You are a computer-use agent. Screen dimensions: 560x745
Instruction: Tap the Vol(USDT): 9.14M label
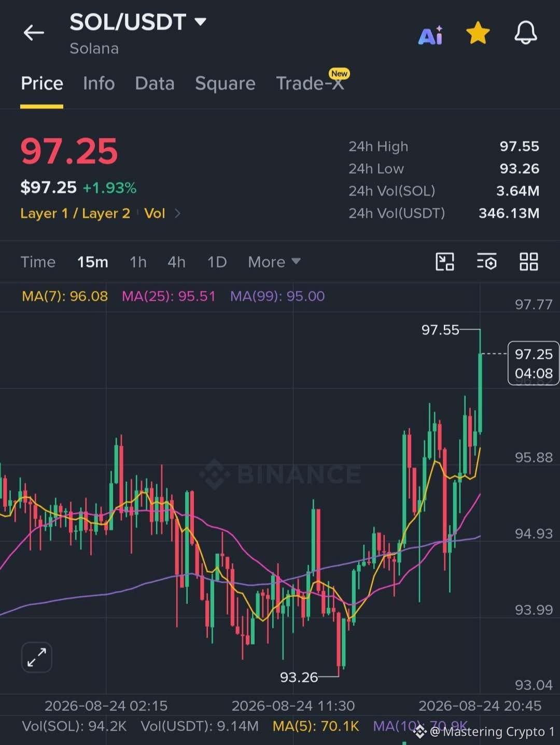tap(200, 726)
